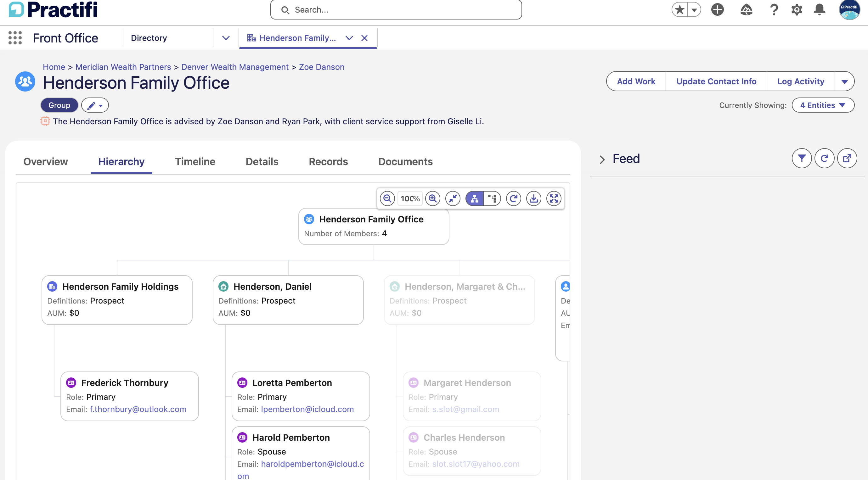Open the Henderson, Daniel node

click(272, 286)
